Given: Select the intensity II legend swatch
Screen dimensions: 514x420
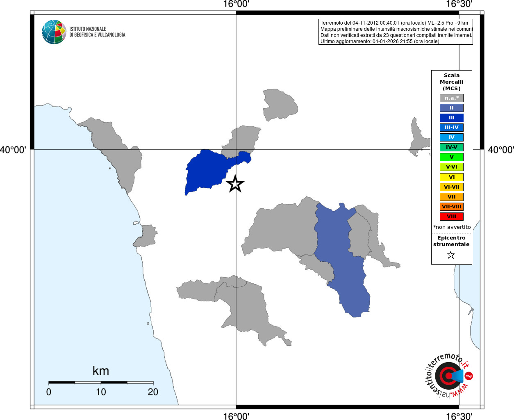Looking at the screenshot, I should pos(452,108).
